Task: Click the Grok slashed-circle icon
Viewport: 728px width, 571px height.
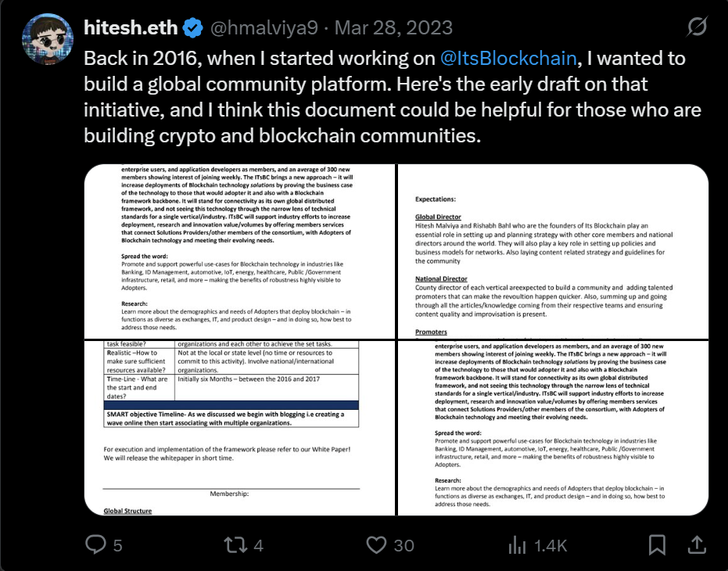Action: [697, 27]
